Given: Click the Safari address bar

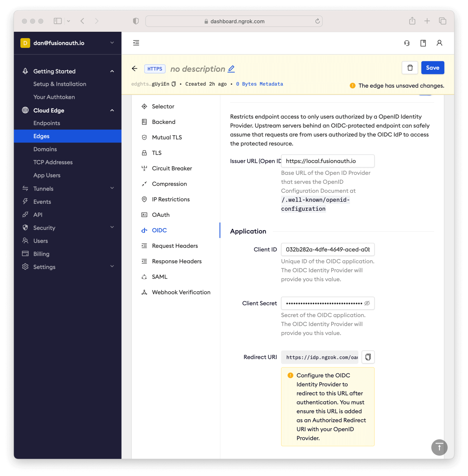Looking at the screenshot, I should click(x=234, y=21).
